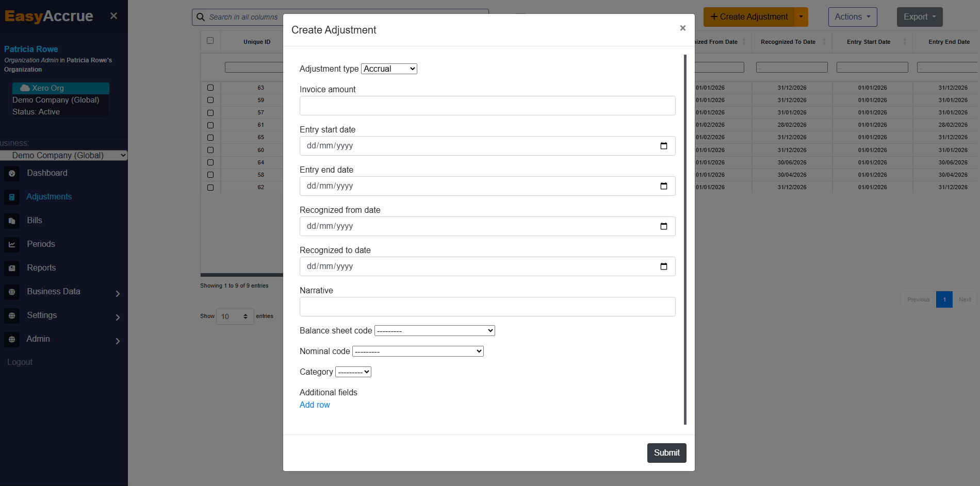Screen dimensions: 980x486
Task: Click the Reports sidebar icon
Action: tap(12, 269)
